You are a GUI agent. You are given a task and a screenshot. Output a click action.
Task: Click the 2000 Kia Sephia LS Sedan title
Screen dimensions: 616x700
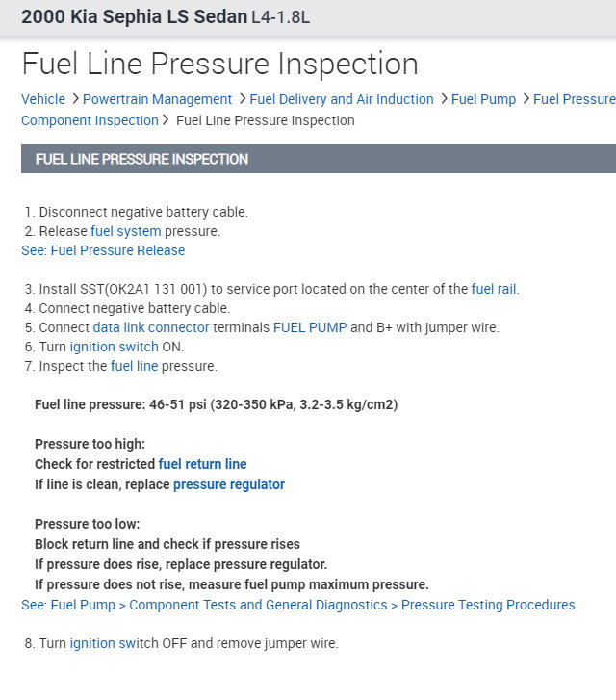click(x=128, y=17)
